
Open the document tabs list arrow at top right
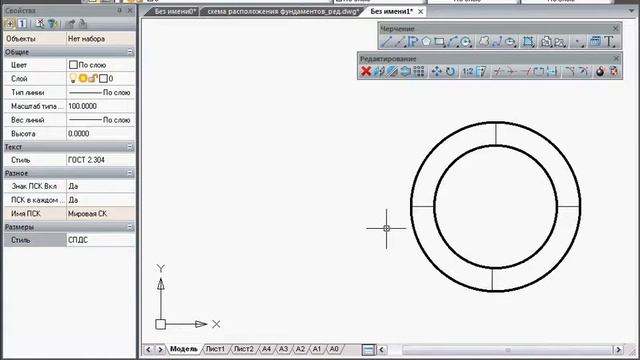pos(632,11)
